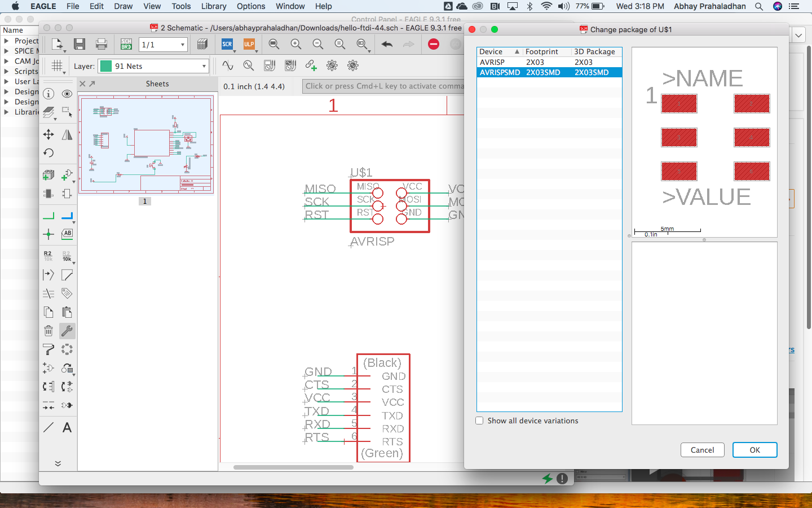
Task: Click the red stop command icon
Action: coord(434,44)
